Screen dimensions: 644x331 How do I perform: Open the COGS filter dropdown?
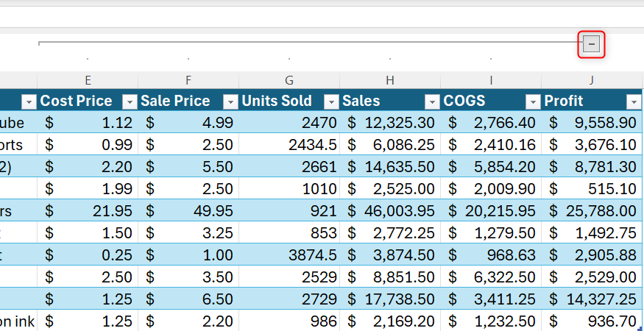tap(533, 102)
